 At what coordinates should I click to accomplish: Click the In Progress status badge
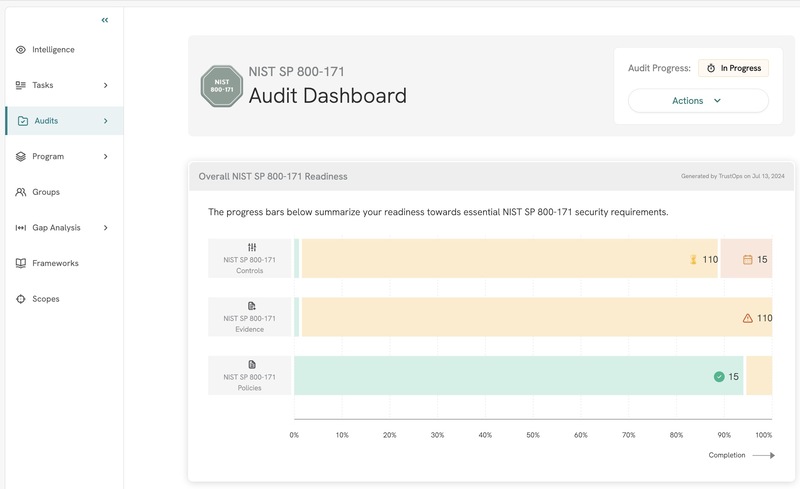pos(733,68)
